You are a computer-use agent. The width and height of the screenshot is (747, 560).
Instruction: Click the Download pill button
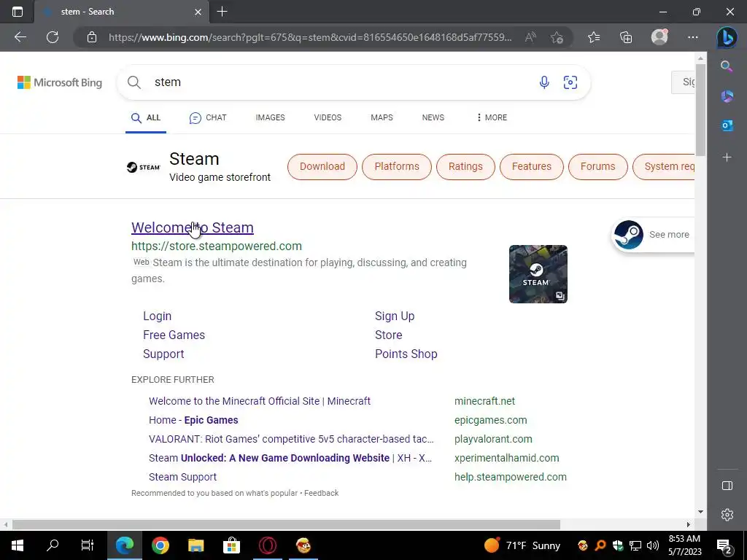pos(322,167)
